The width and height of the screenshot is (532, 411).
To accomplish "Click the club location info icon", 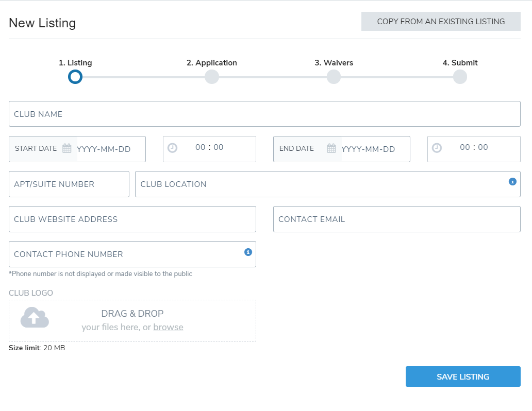I will pyautogui.click(x=512, y=181).
